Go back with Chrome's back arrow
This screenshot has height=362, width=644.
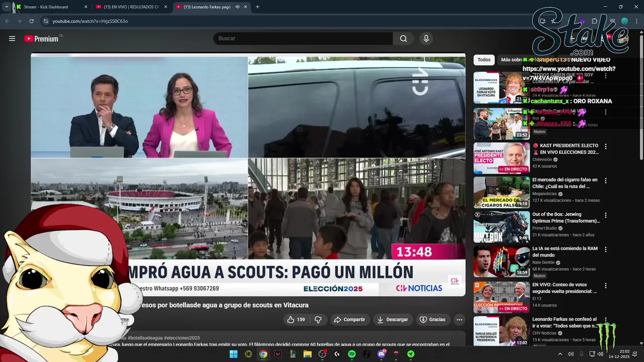8,21
